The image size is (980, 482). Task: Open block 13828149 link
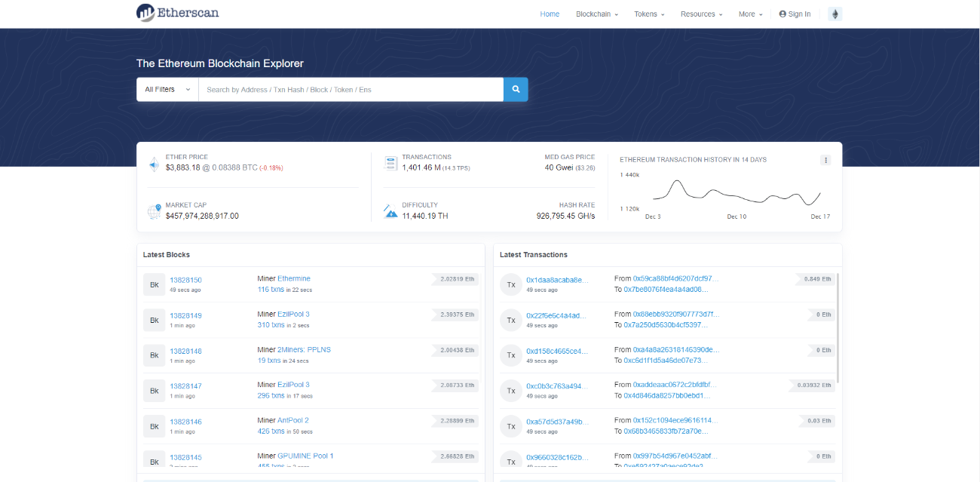[185, 315]
